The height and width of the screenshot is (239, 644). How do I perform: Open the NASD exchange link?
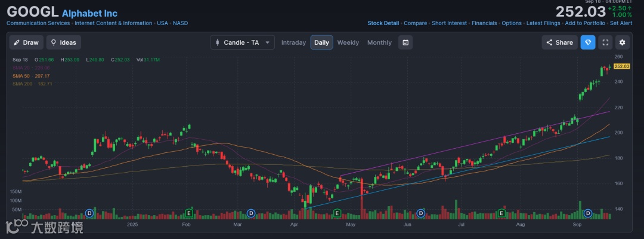pos(180,23)
